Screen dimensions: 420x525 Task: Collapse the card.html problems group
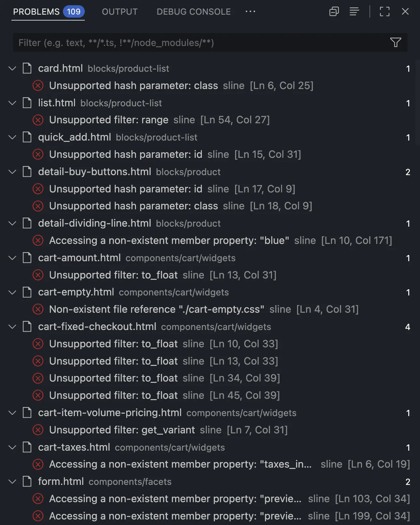point(12,68)
